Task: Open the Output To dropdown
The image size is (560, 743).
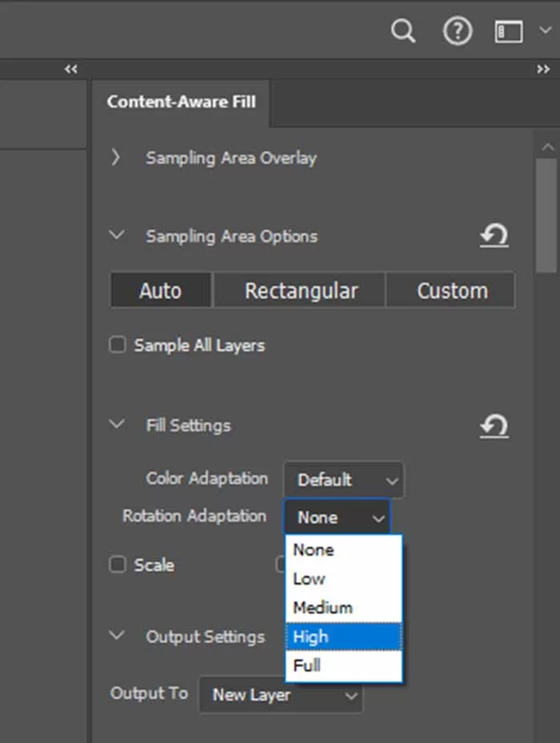Action: [x=281, y=695]
